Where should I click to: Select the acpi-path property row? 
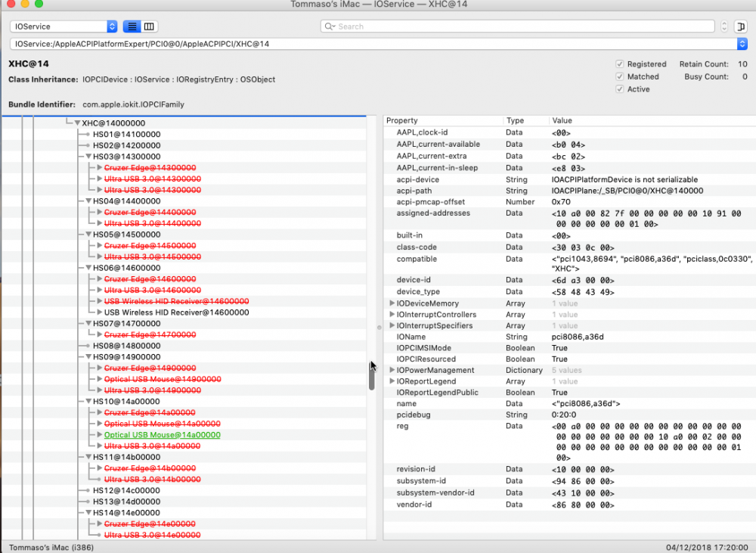[x=570, y=191]
